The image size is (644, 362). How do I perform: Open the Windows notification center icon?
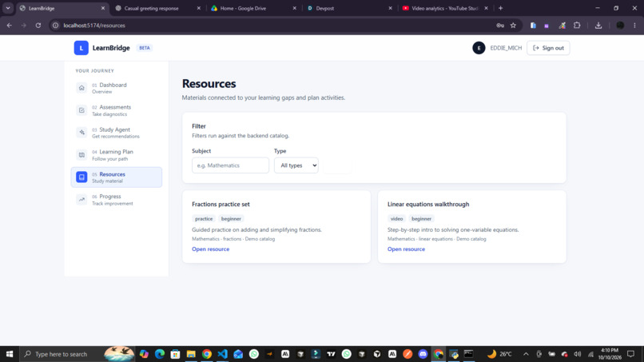pyautogui.click(x=631, y=354)
